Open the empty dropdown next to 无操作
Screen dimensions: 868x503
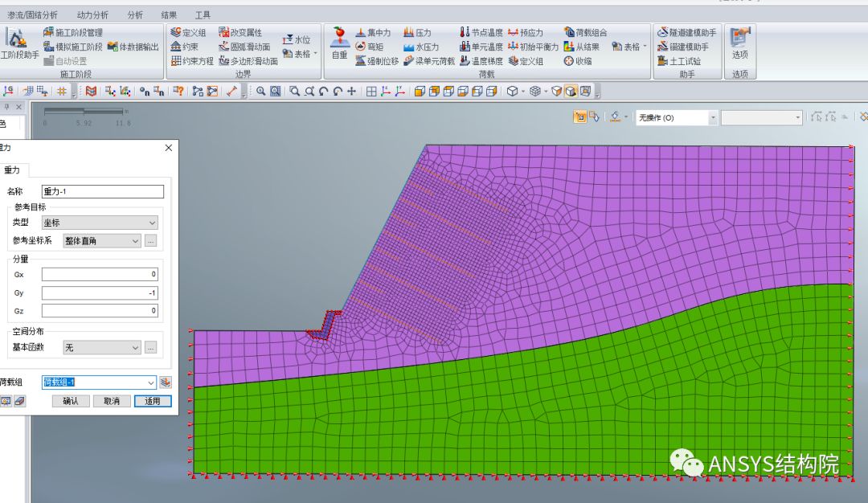(x=762, y=117)
